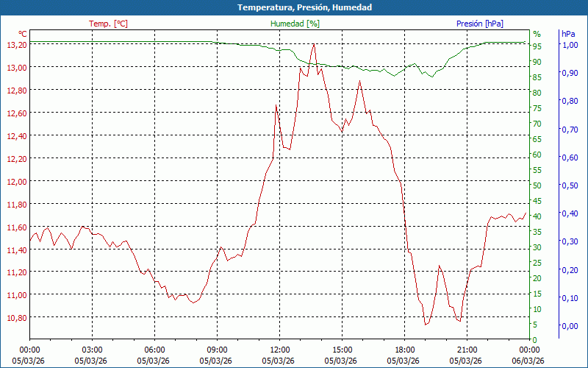Click the 10,80 value on temperature axis
Screen dimensions: 588x368
tap(16, 317)
